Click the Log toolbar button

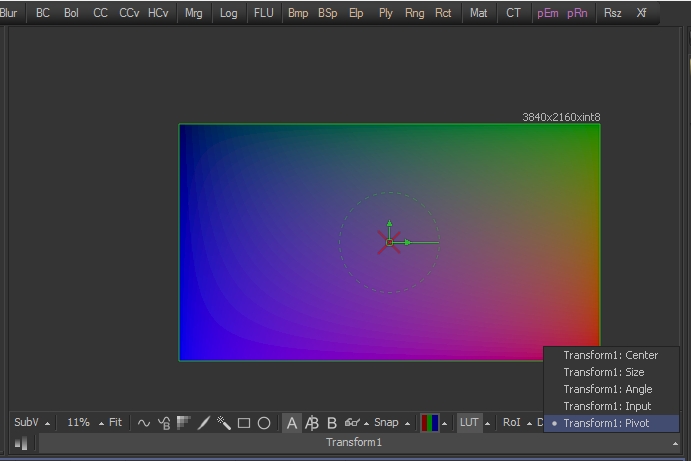pyautogui.click(x=228, y=13)
